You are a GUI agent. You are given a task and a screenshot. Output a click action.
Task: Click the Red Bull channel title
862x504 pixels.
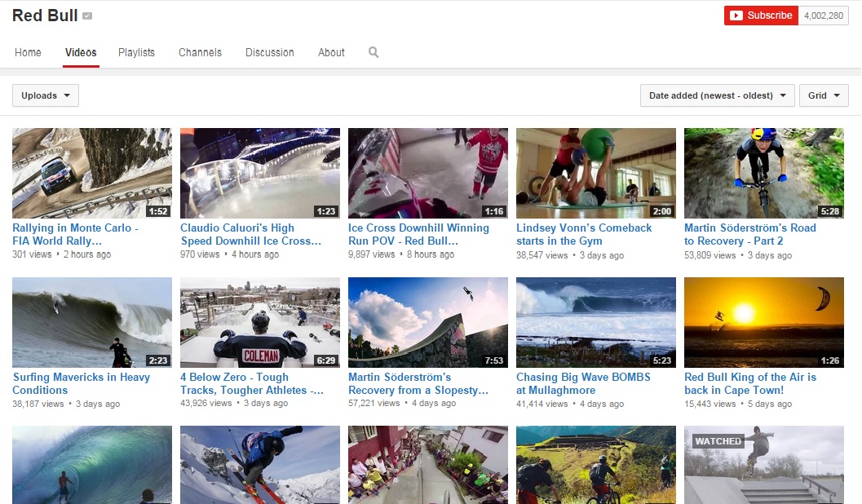coord(45,15)
